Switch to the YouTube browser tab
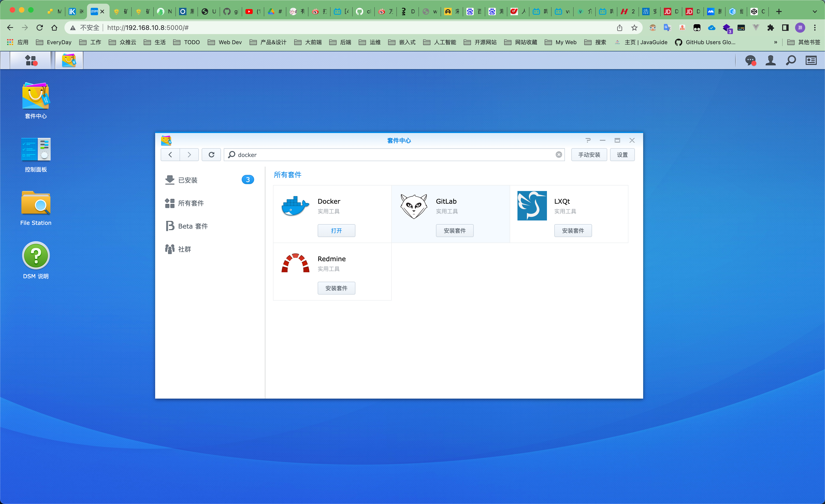Viewport: 825px width, 504px height. (253, 12)
